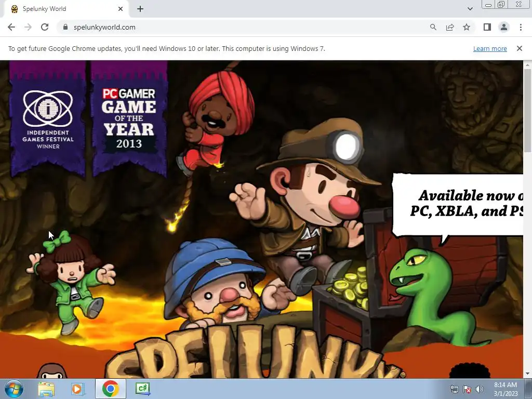Open the zoom magnifier in the address bar
Viewport: 532px width, 399px height.
433,27
